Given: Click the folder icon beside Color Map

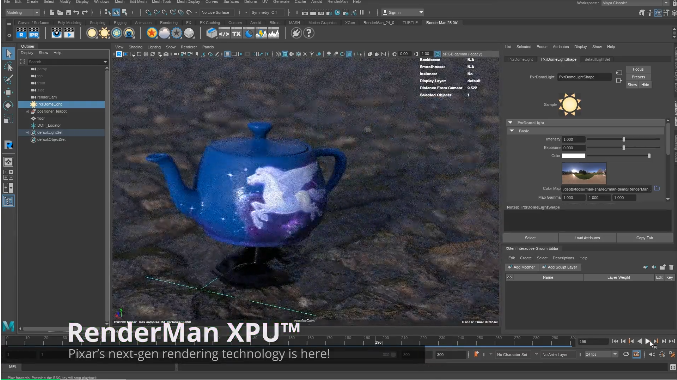Looking at the screenshot, I should coord(657,189).
